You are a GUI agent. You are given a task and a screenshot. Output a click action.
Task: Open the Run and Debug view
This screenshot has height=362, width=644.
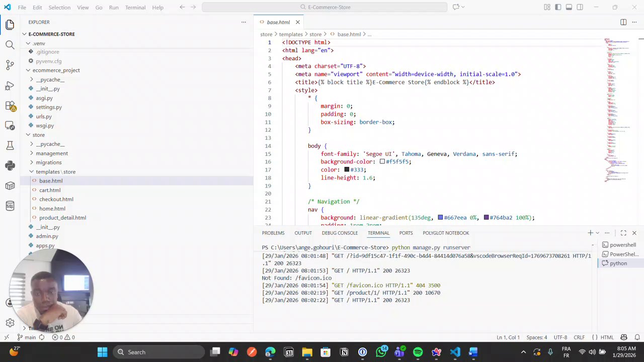[10, 85]
